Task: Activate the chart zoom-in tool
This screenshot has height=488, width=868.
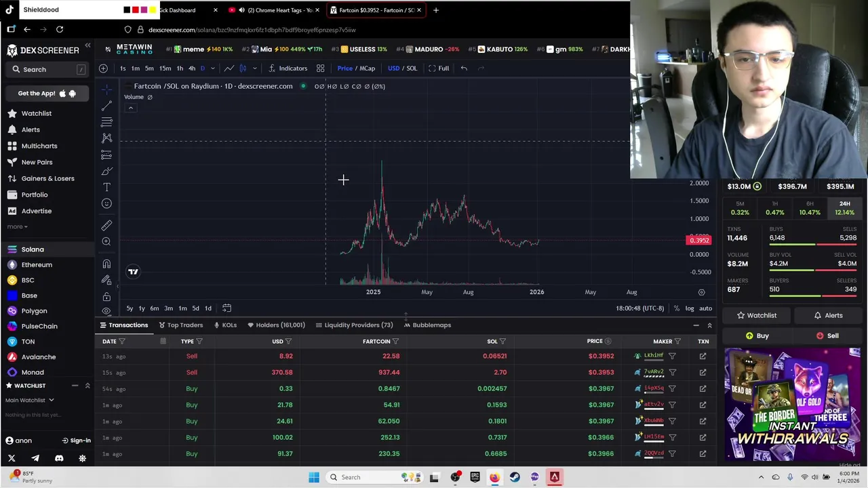Action: pyautogui.click(x=106, y=241)
